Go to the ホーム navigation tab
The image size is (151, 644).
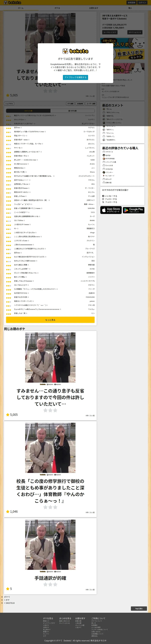point(21,8)
